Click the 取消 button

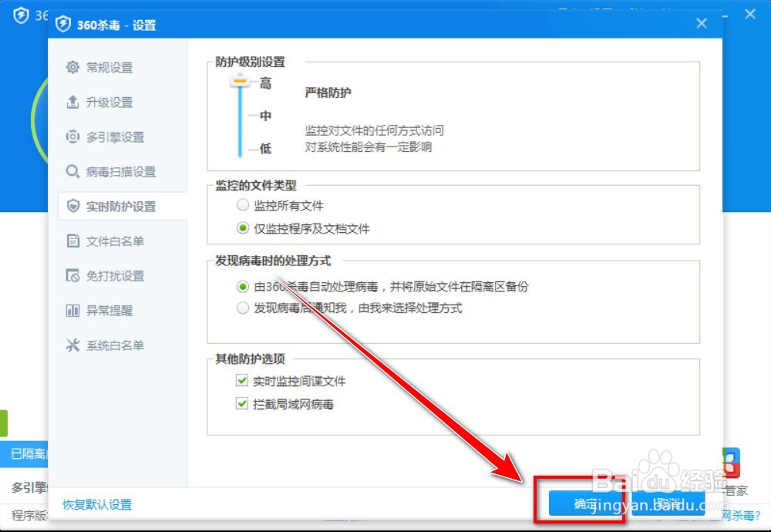668,503
